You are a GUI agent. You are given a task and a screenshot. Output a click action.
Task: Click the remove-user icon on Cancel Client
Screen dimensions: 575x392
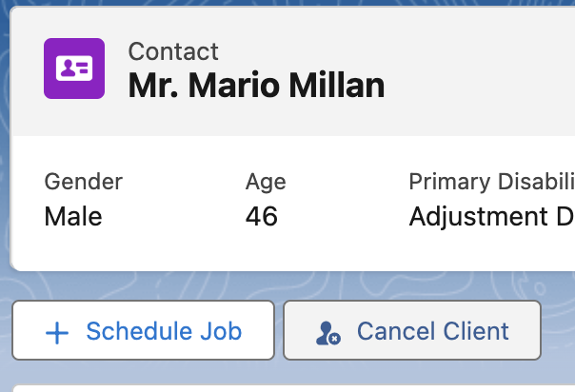328,333
